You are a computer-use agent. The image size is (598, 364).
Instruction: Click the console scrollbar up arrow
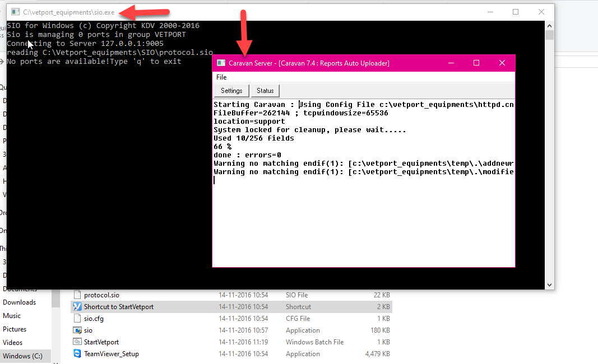point(549,26)
